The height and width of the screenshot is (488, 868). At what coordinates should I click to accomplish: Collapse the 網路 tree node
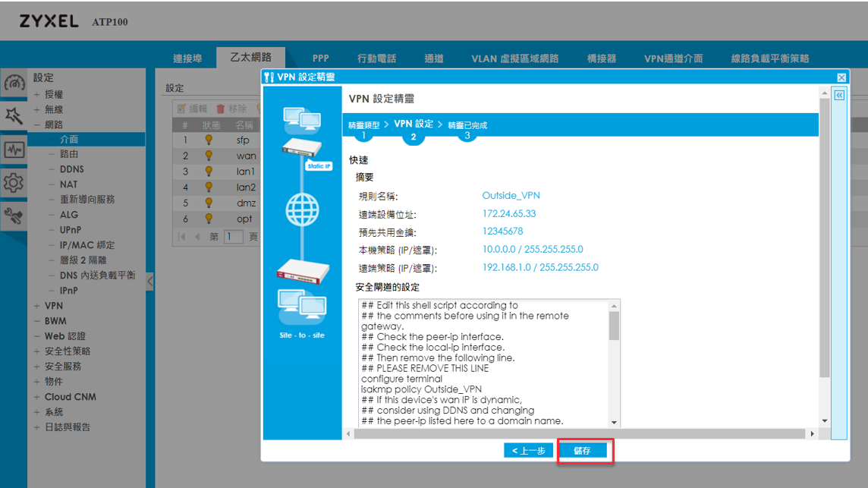(36, 124)
